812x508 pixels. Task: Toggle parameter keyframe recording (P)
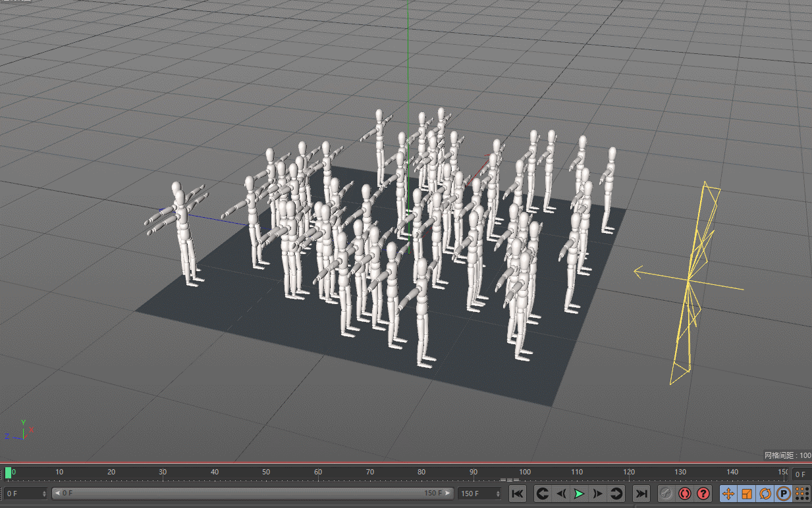pyautogui.click(x=784, y=494)
